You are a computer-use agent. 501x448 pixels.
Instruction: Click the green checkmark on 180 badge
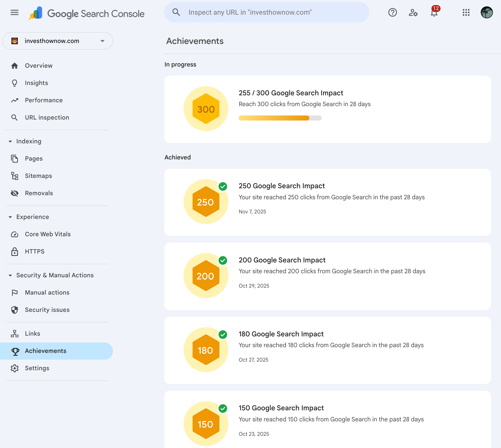(x=223, y=334)
